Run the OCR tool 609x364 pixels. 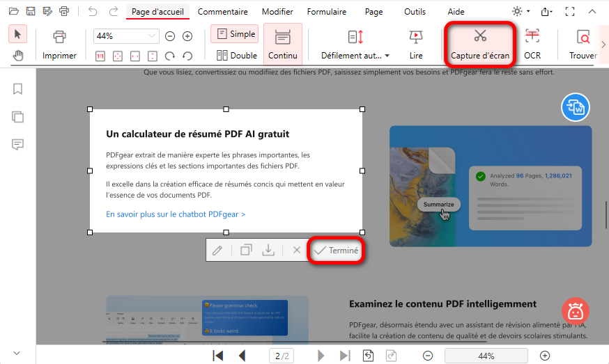coord(532,45)
